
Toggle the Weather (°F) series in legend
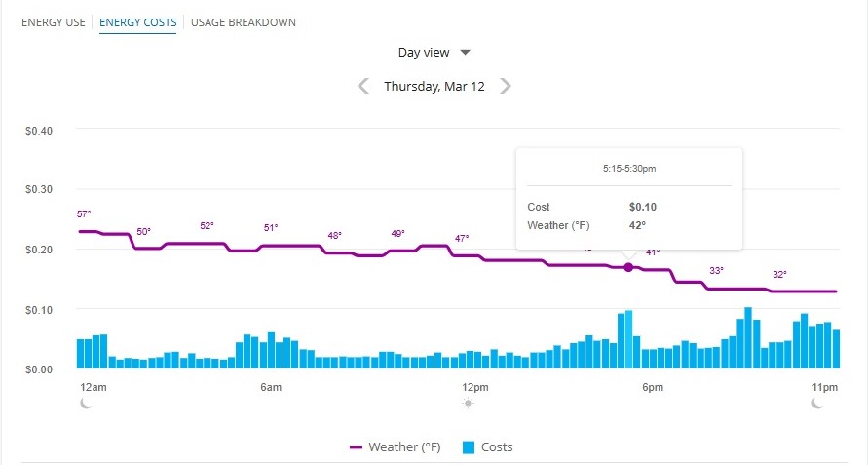[403, 447]
